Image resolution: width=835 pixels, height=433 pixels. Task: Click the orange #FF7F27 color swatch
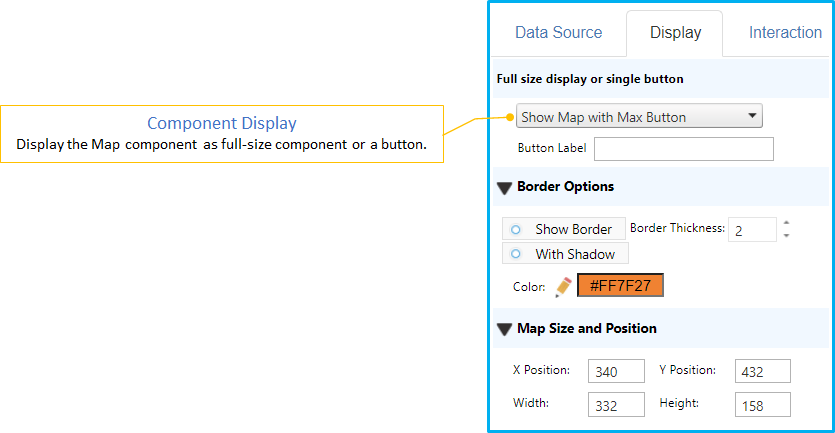point(620,286)
